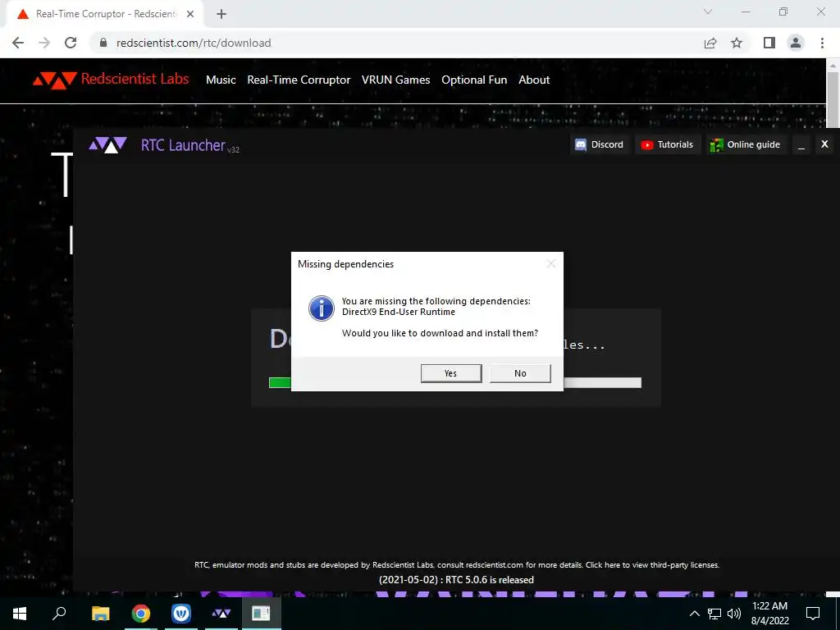This screenshot has width=840, height=630.
Task: Click No in Missing dependencies dialog
Action: coord(520,373)
